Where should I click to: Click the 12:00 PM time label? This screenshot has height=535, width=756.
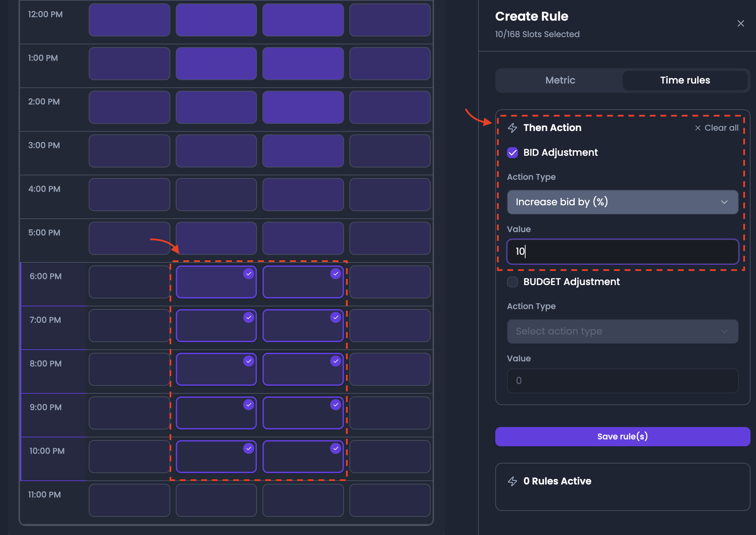45,14
